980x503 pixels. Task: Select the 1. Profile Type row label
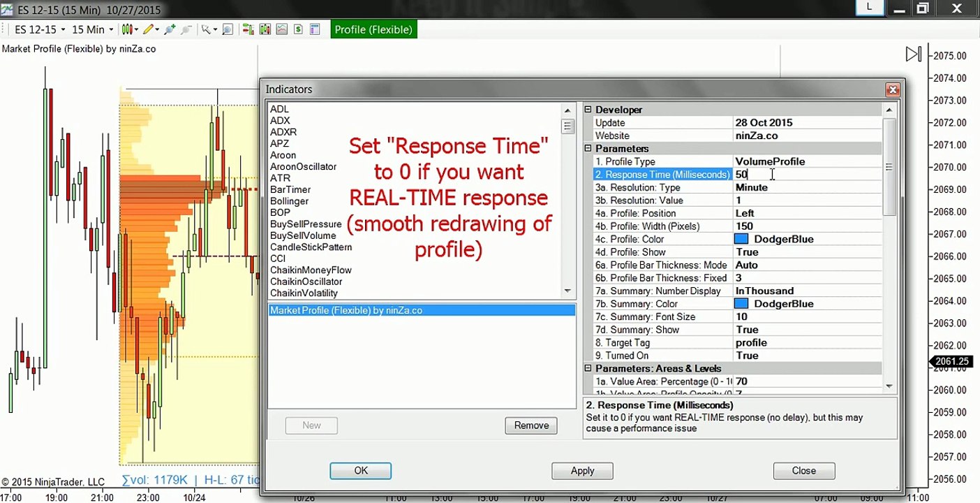tap(625, 161)
